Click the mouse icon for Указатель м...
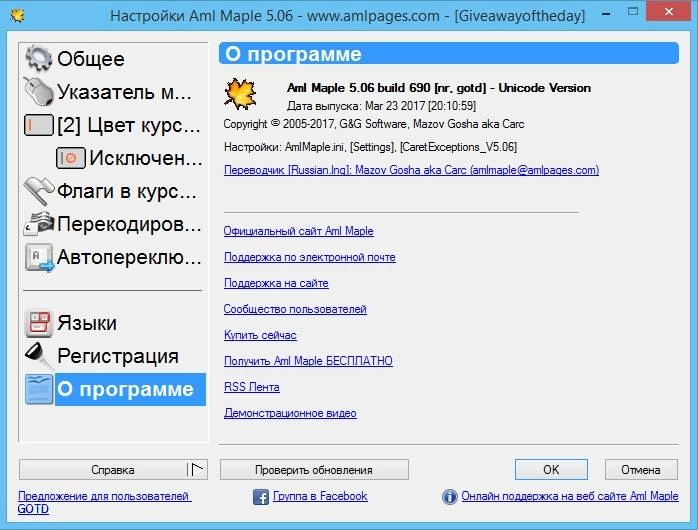This screenshot has width=698, height=530. pos(38,91)
